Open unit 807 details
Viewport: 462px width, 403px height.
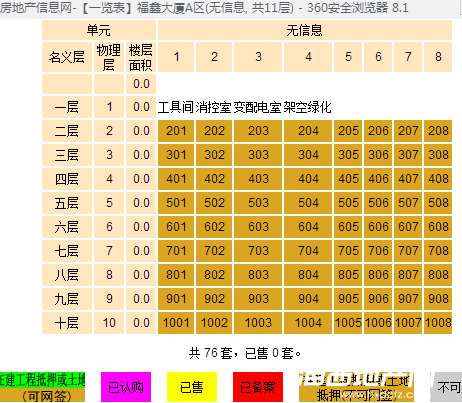408,275
